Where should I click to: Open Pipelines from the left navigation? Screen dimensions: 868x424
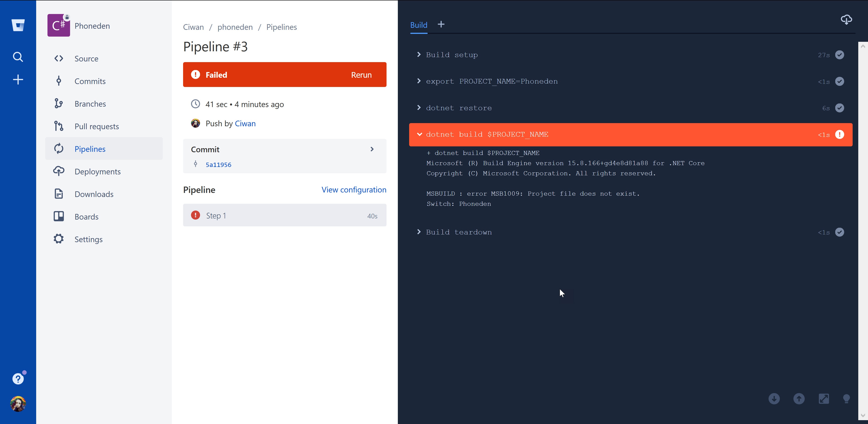click(x=90, y=149)
